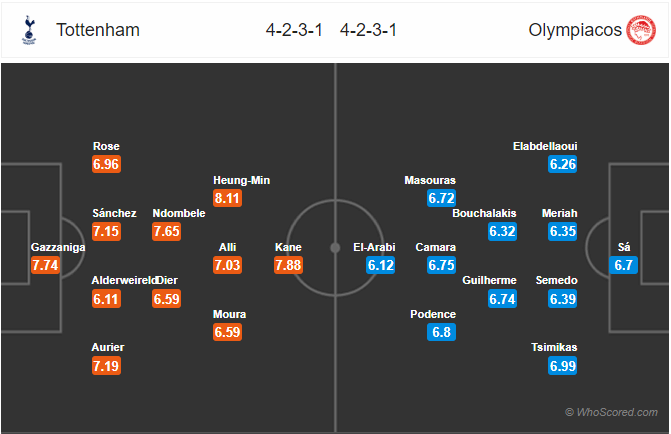Click Aurier's 7.19 rating badge
The height and width of the screenshot is (434, 671).
(x=106, y=366)
